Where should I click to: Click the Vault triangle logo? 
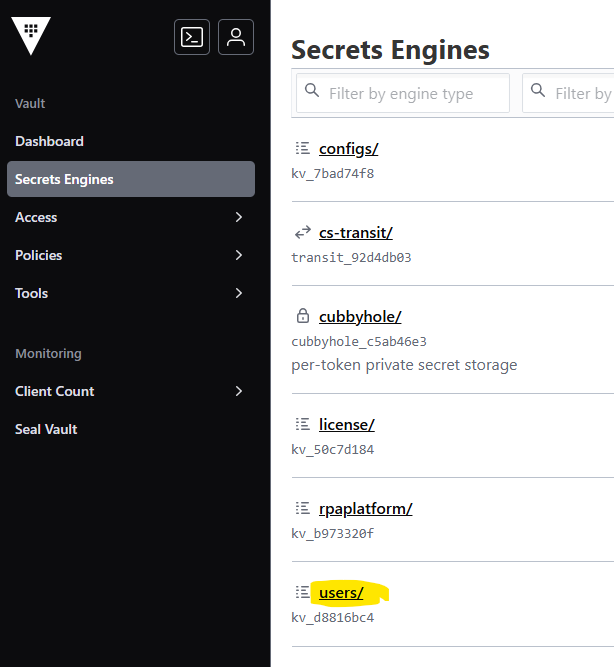31,36
